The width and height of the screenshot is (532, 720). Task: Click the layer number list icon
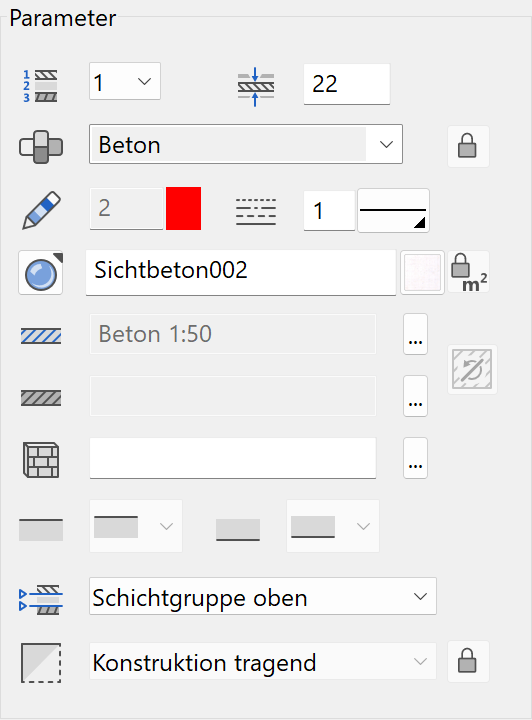40,86
